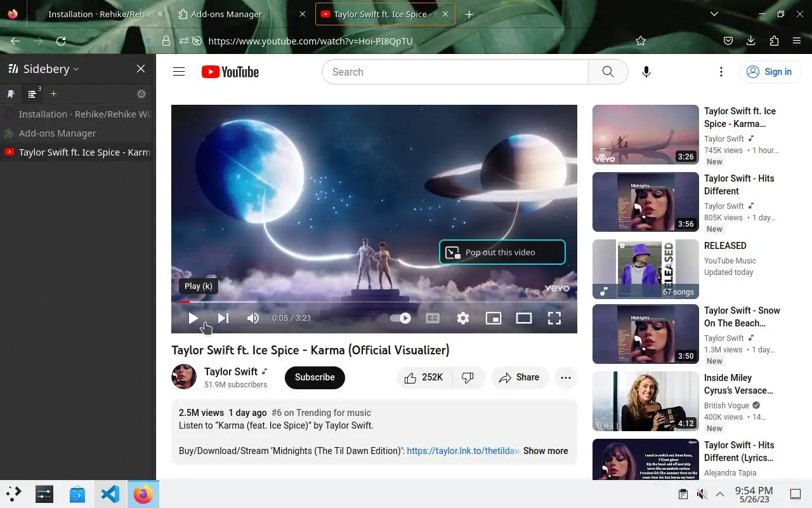Open Inside Miley Cyrus's Versace video
Image resolution: width=812 pixels, height=508 pixels.
tap(645, 401)
